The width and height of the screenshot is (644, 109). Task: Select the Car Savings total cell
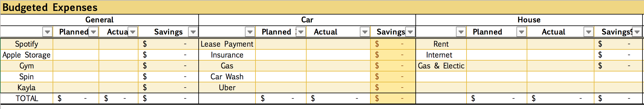point(393,98)
